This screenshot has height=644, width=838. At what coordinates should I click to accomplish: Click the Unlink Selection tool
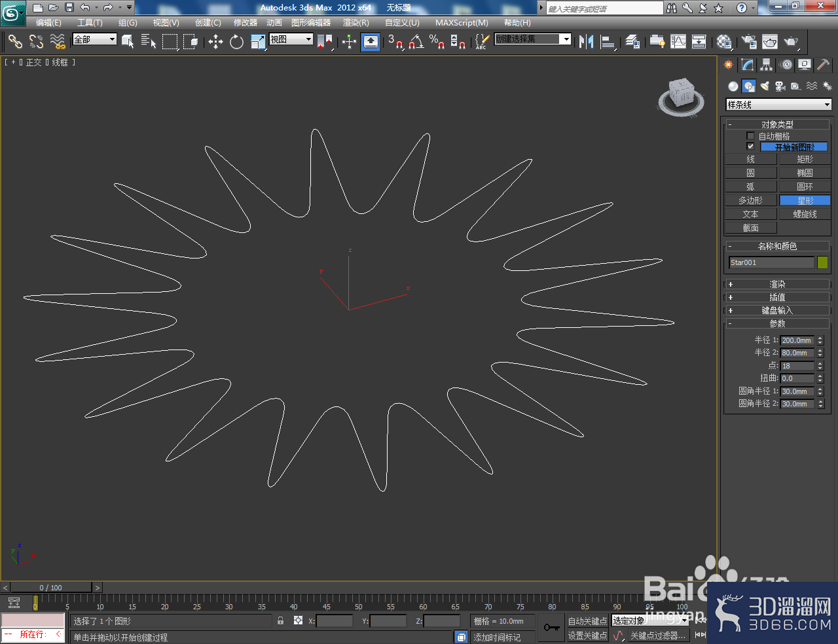tap(37, 42)
